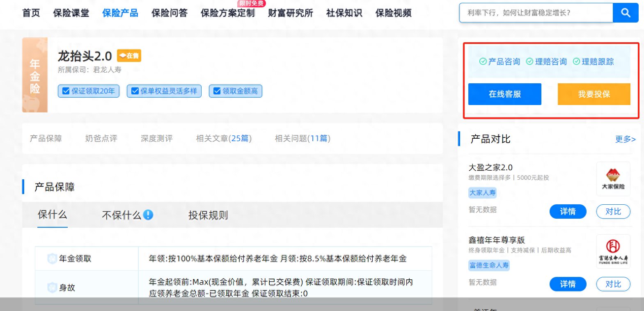Screen dimensions: 644x311
Task: Click 对比 button for 大盈之家2.0
Action: pos(613,211)
